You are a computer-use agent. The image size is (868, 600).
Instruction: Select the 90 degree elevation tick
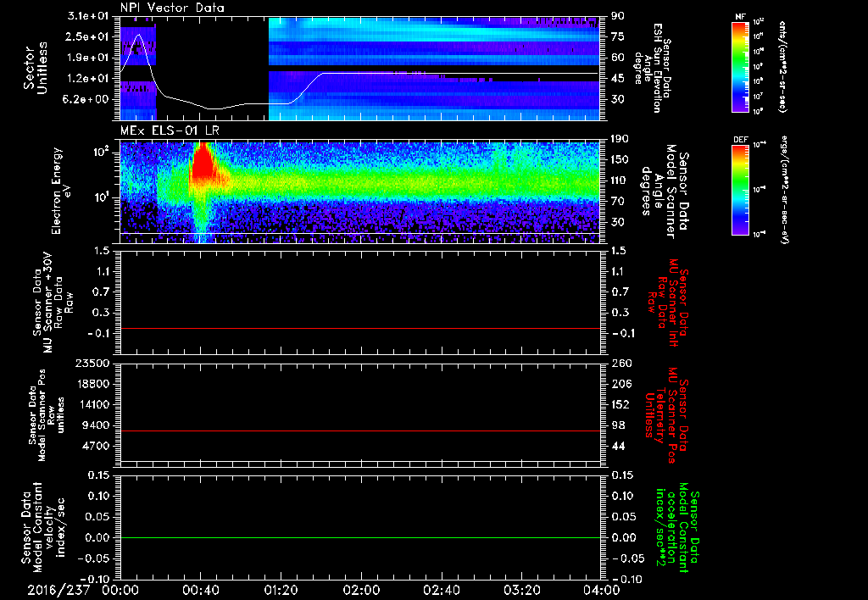point(617,16)
